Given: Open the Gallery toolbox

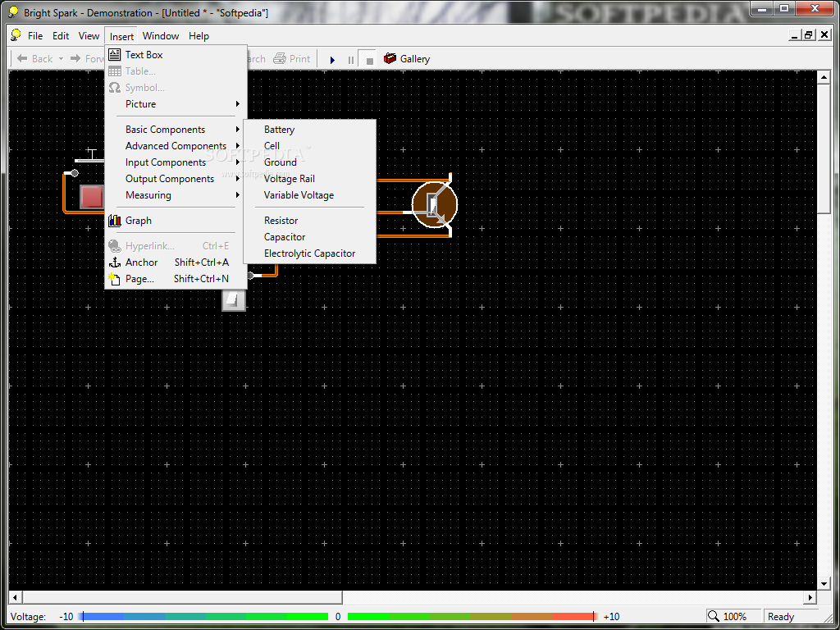Looking at the screenshot, I should pos(407,58).
